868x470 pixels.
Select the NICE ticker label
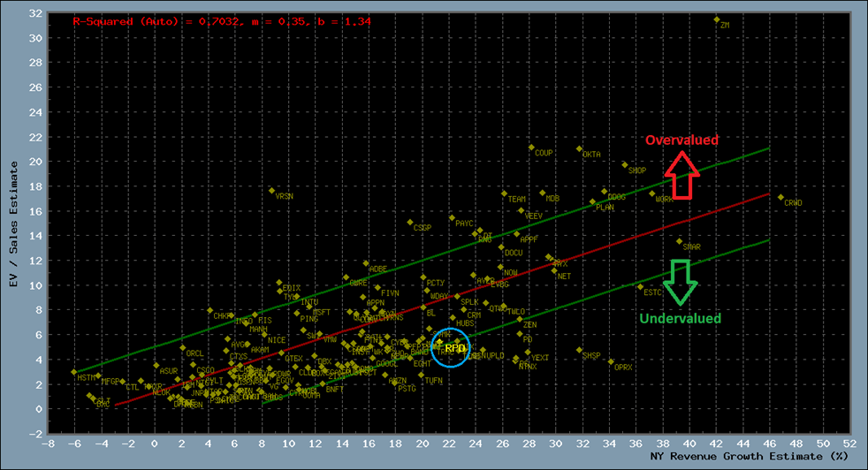[277, 340]
